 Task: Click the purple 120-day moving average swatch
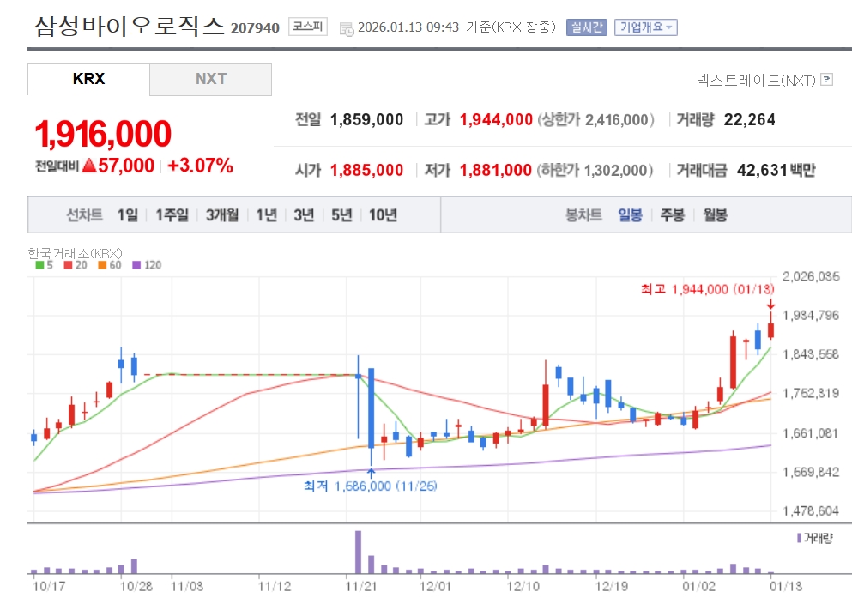coord(136,265)
